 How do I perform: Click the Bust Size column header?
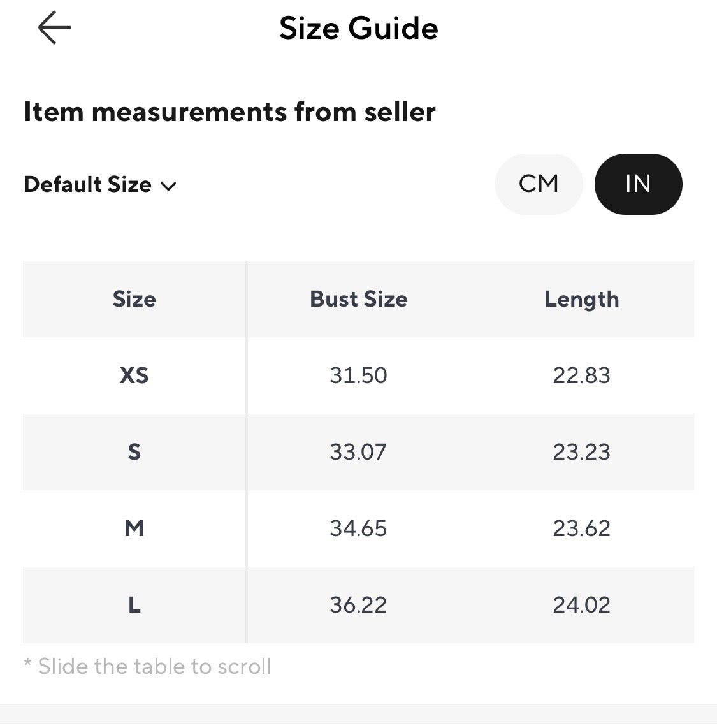(x=359, y=299)
